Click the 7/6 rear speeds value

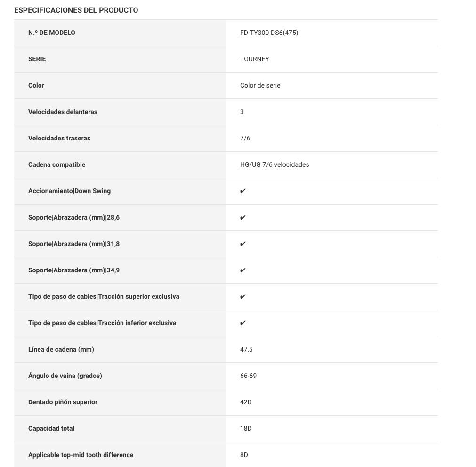coord(245,138)
